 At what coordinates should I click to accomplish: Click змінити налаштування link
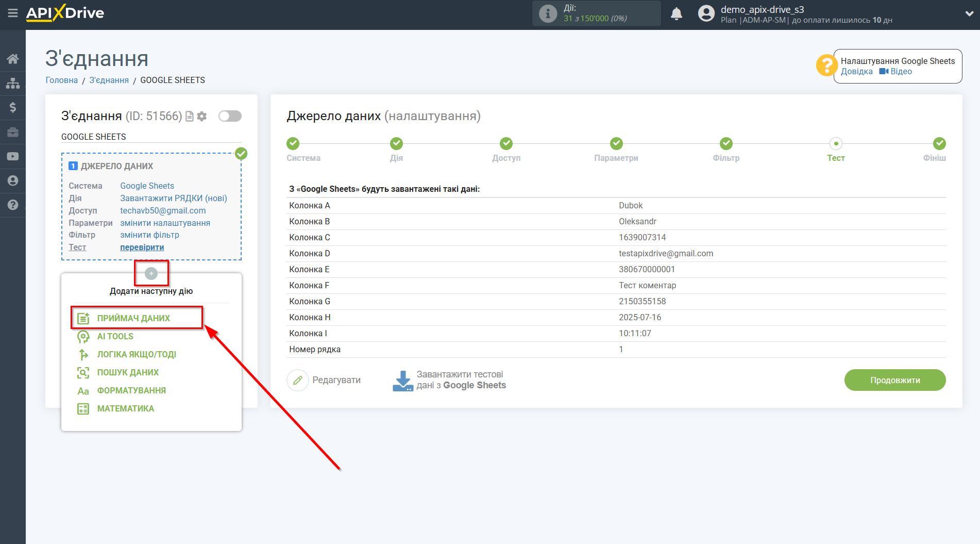point(165,223)
